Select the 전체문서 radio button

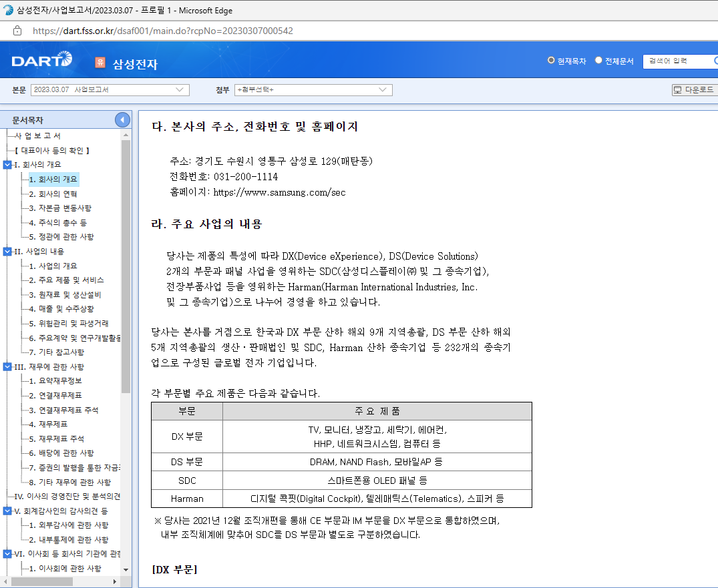point(598,60)
